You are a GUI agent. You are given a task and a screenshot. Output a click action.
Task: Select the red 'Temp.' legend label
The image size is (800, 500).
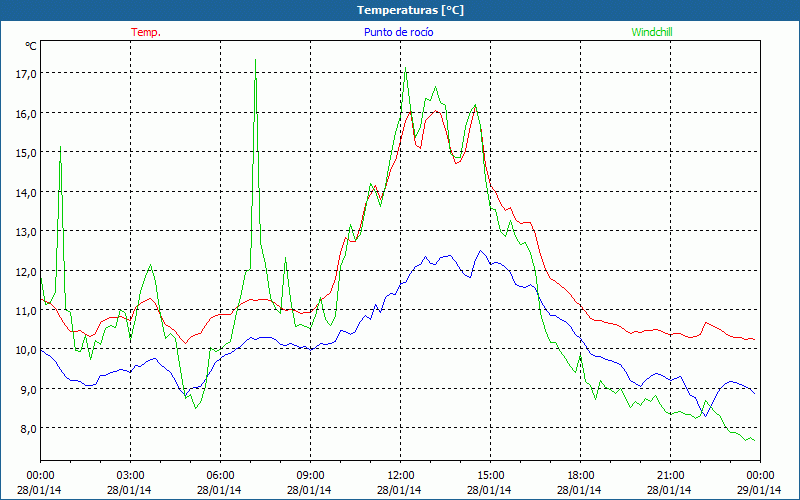click(146, 32)
